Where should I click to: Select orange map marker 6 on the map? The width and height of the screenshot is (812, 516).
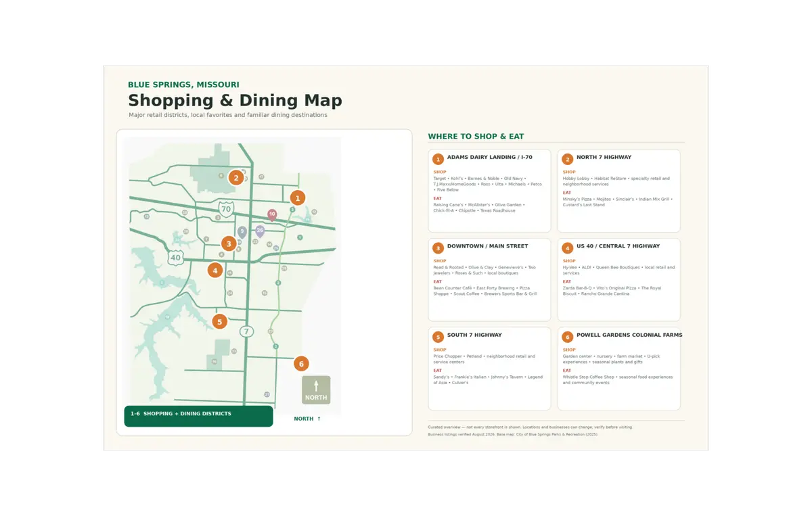301,364
